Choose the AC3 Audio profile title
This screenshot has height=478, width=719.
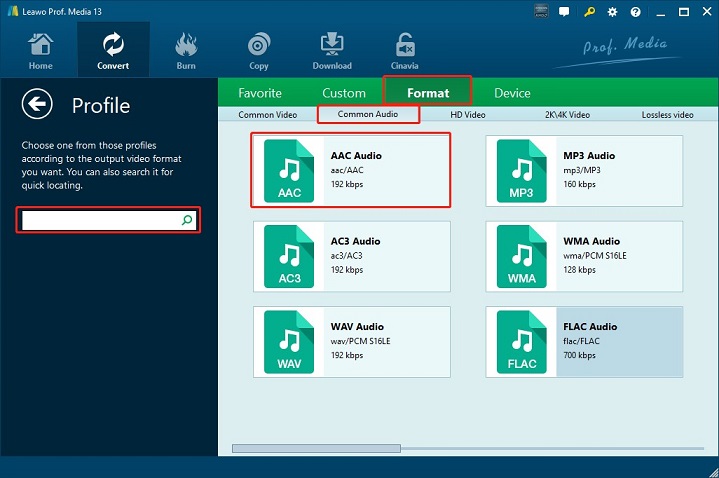355,241
